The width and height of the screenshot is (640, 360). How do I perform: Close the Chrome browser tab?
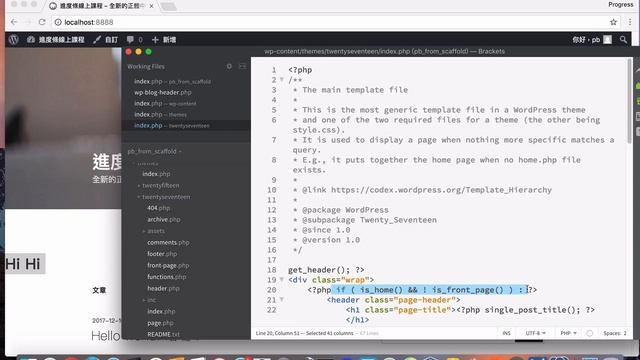click(151, 6)
